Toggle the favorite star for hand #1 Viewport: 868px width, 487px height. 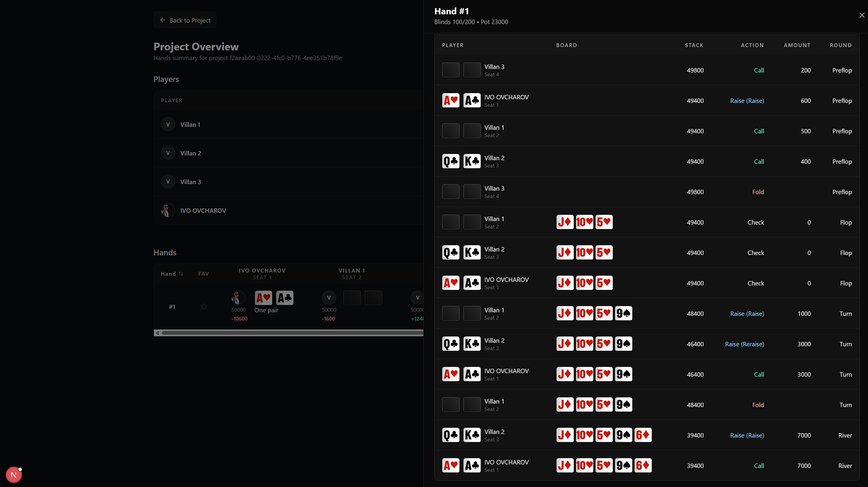pos(204,306)
